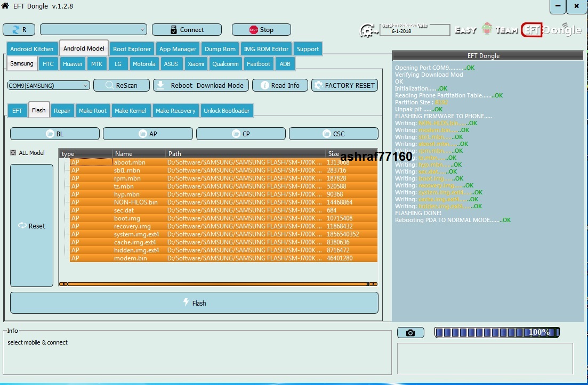Click the AP file browse button
Viewport: 588px width, 385px height.
tap(148, 134)
